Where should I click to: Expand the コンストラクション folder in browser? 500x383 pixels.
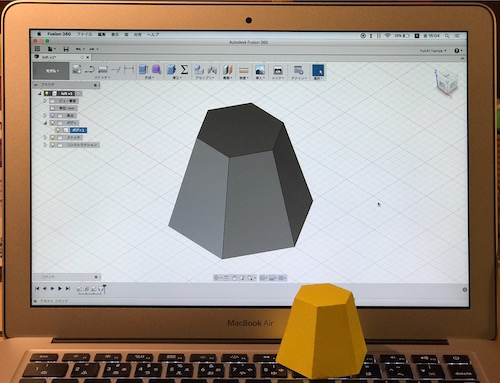tap(45, 145)
